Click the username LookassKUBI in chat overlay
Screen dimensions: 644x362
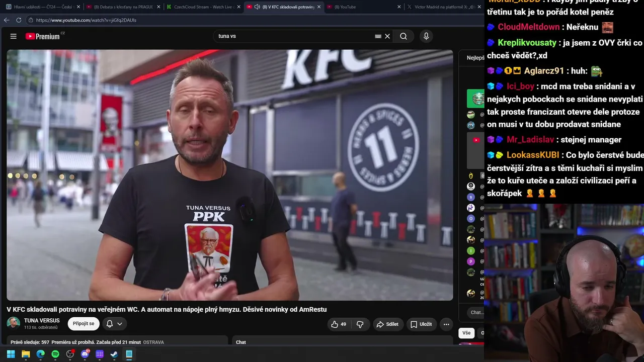(533, 155)
